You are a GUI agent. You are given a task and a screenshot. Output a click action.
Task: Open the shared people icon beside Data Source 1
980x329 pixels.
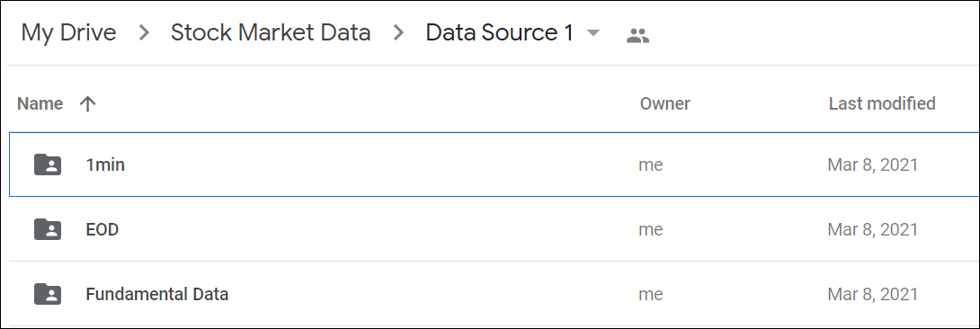[x=637, y=36]
